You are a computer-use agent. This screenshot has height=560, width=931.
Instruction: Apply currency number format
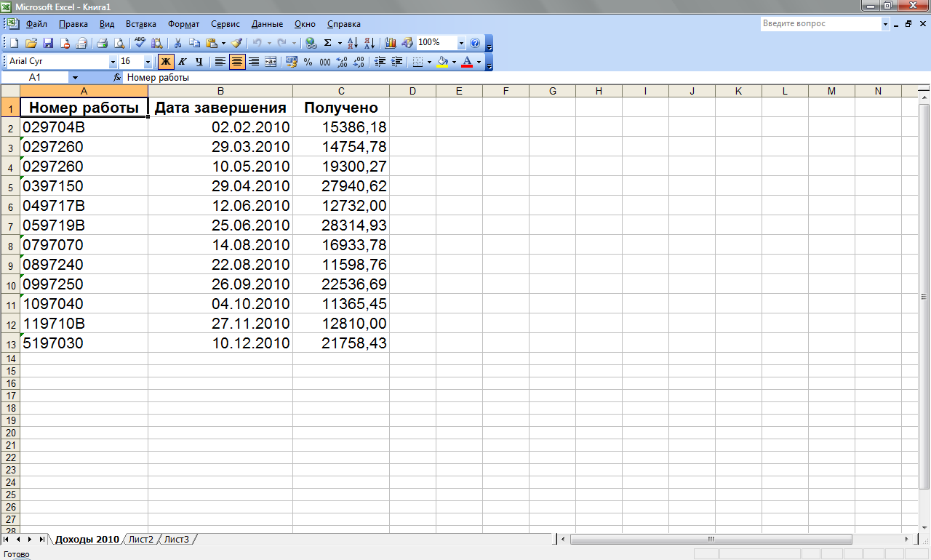point(292,62)
